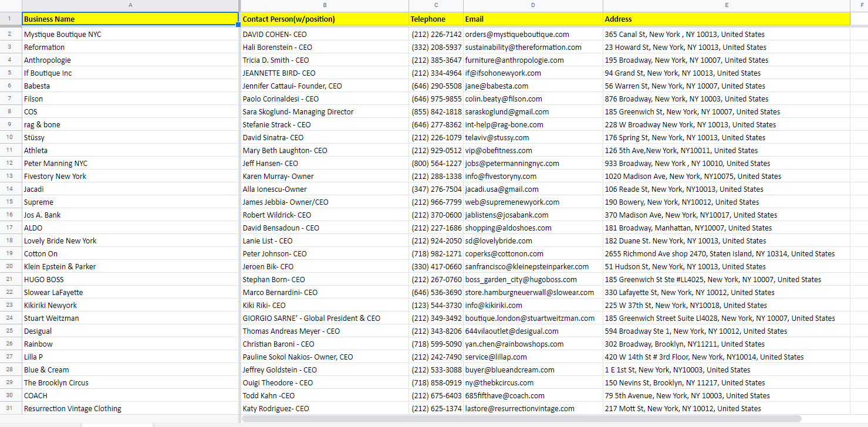
Task: Click the Lovely Bride New York cell
Action: (130, 240)
